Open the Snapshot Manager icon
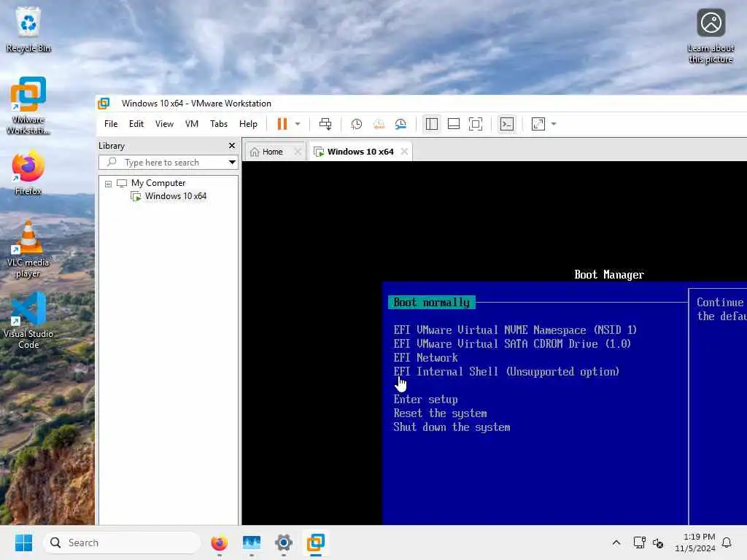This screenshot has width=747, height=560. tap(400, 124)
